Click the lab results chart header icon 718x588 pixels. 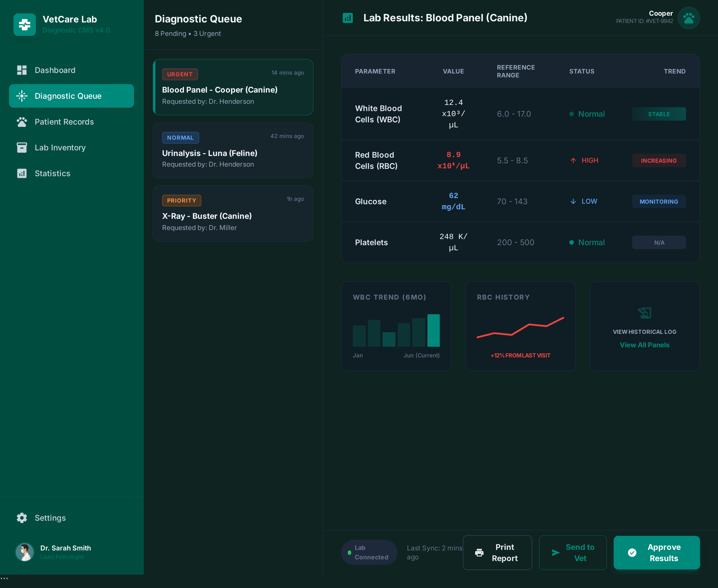point(348,18)
